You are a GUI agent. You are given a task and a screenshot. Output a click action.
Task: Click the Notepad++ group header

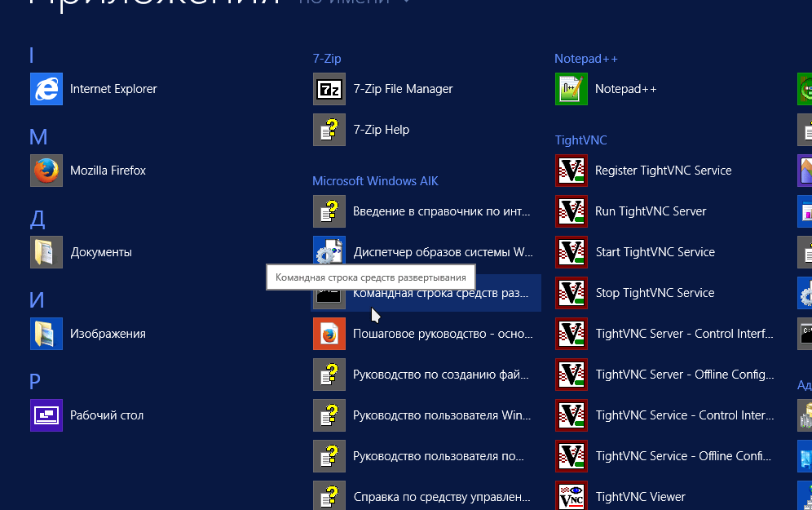[585, 59]
